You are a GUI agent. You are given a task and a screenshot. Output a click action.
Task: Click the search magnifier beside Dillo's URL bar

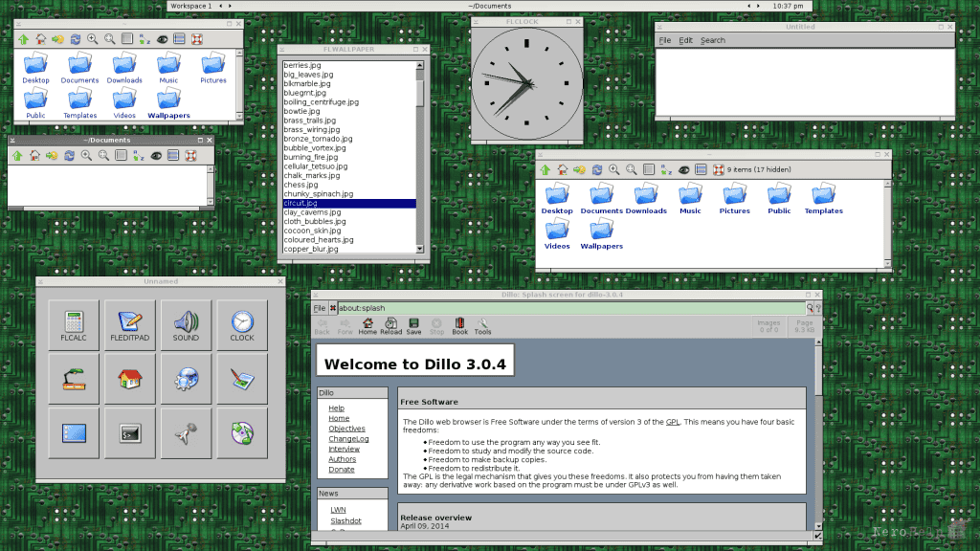tap(810, 308)
